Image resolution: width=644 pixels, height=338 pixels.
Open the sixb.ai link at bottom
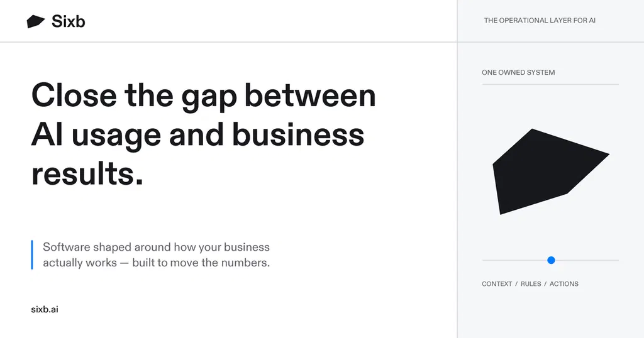click(45, 309)
